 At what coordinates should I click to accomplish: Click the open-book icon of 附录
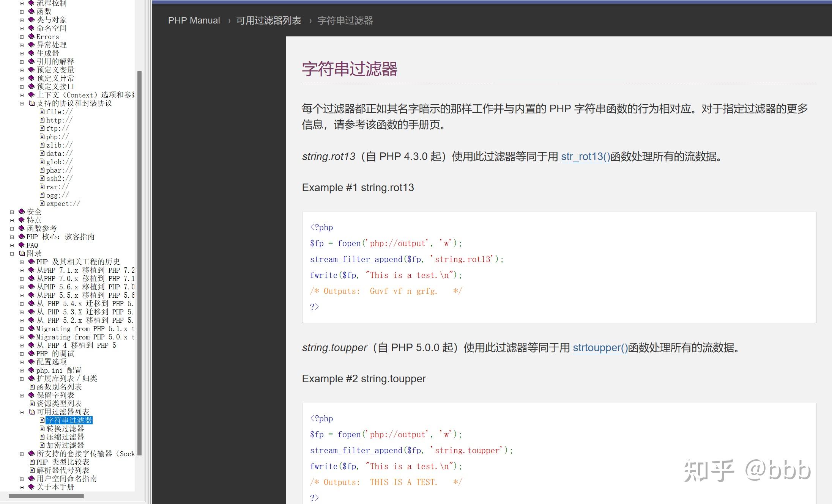(22, 253)
